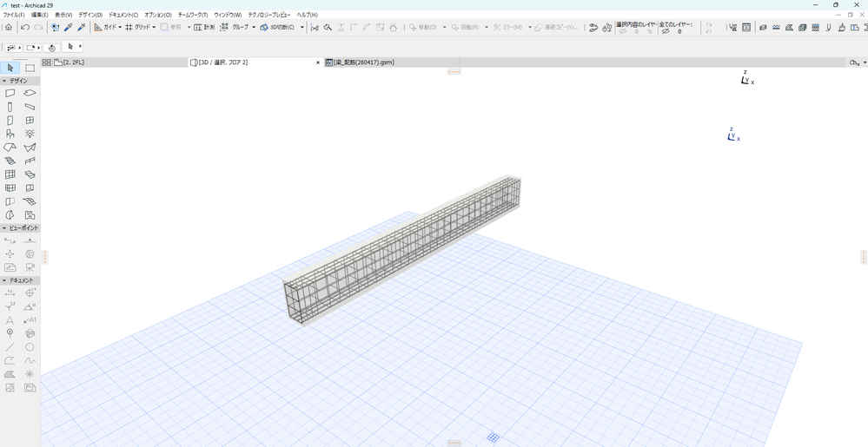Select the Column tool
This screenshot has height=447, width=868.
[10, 107]
